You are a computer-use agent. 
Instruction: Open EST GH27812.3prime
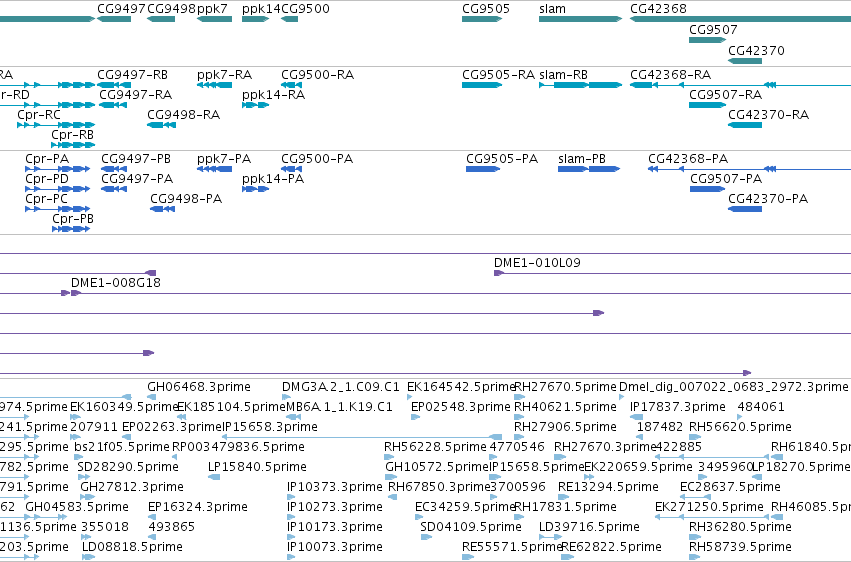tap(132, 487)
